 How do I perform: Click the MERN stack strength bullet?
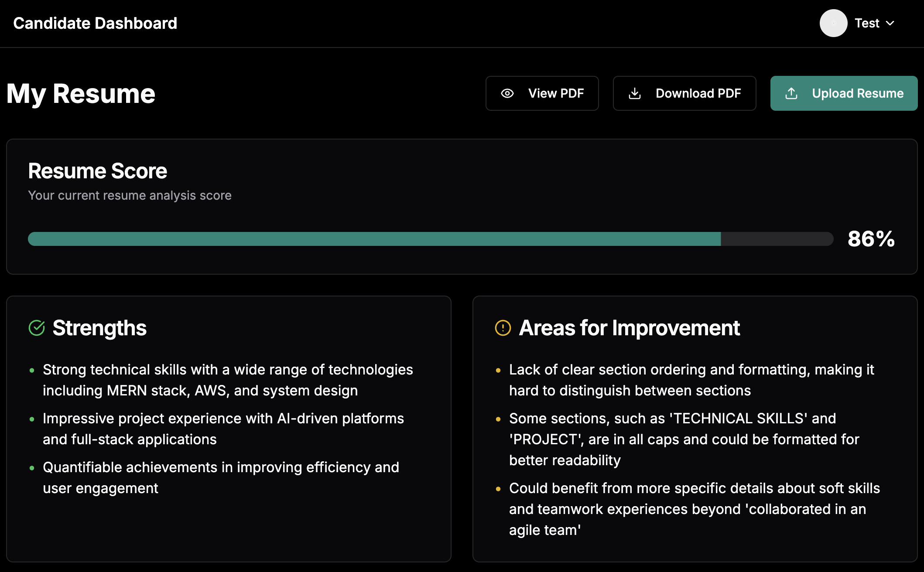(228, 380)
